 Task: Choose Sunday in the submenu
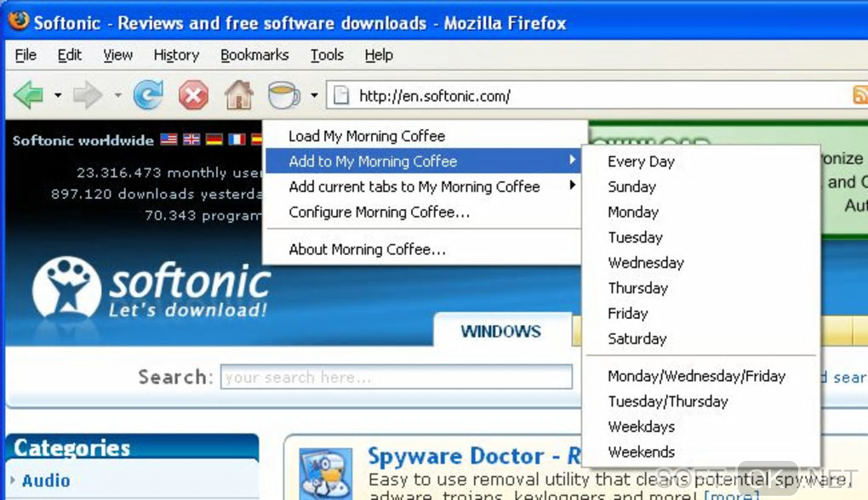(701, 187)
